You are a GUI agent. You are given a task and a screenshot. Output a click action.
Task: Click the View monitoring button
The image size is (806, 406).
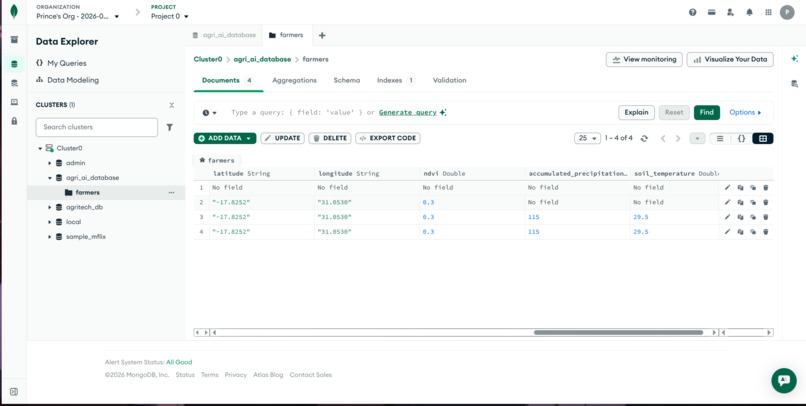[644, 60]
